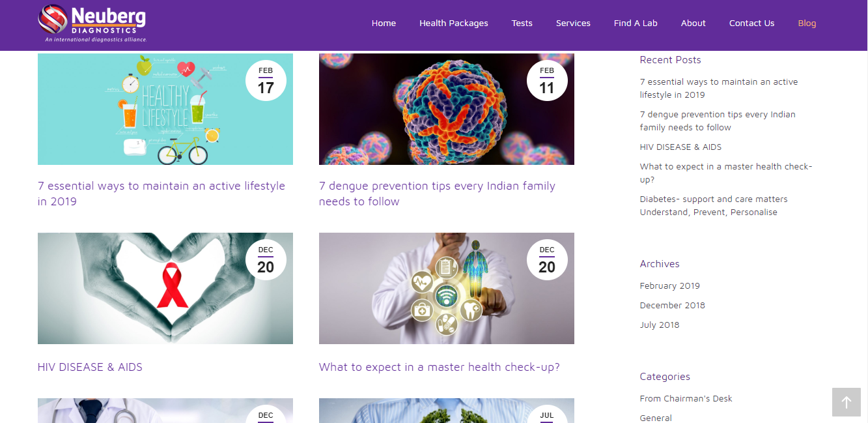Open the red ribbon heart hands image
Image resolution: width=868 pixels, height=423 pixels.
[x=165, y=288]
